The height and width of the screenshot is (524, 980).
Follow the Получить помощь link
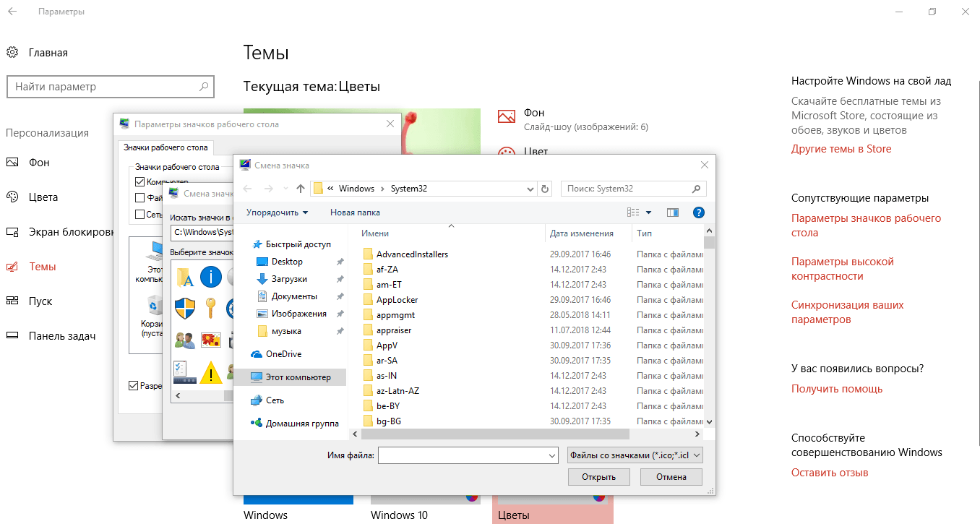(x=837, y=389)
